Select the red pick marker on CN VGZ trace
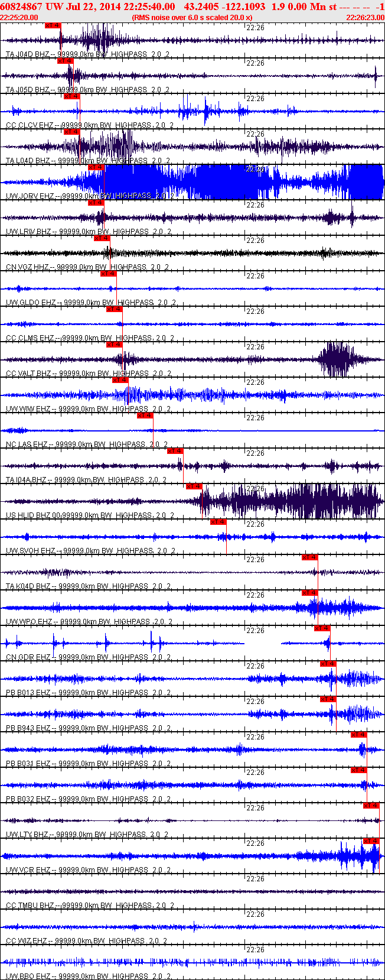The height and width of the screenshot is (980, 385). coord(102,238)
